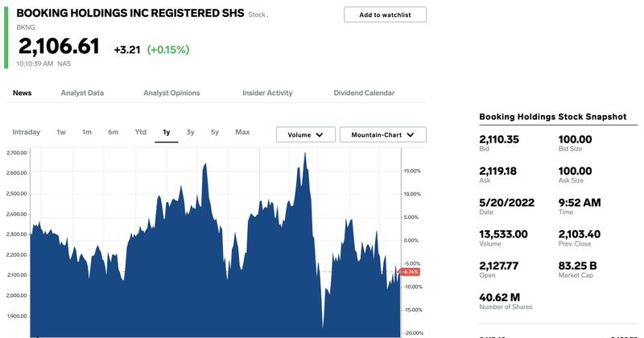Image resolution: width=644 pixels, height=338 pixels.
Task: Select 3y chart range
Action: click(x=190, y=132)
